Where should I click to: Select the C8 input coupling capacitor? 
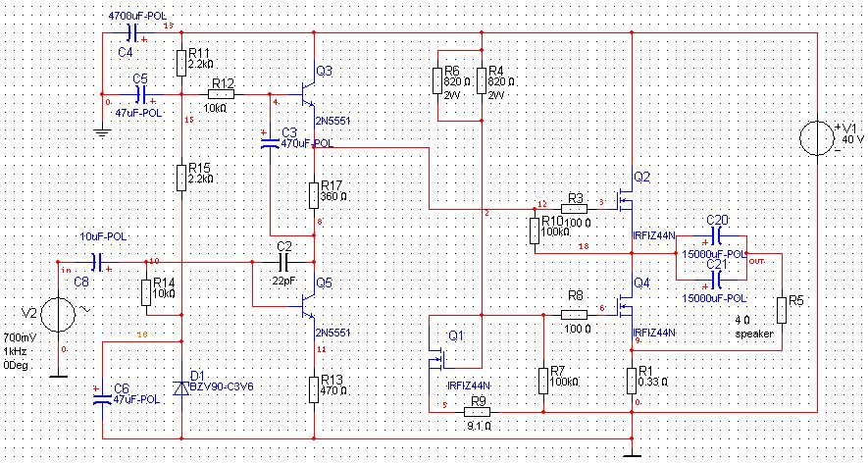98,262
